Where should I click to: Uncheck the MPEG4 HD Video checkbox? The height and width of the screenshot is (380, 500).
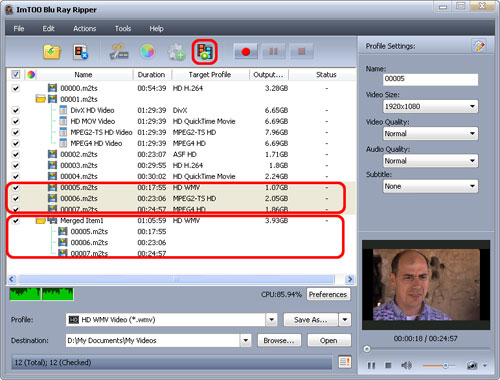16,143
